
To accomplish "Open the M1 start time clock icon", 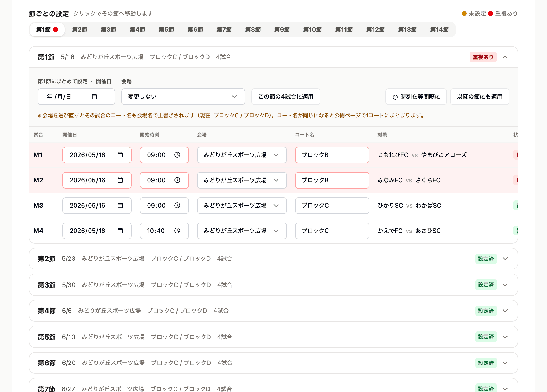I will [177, 155].
